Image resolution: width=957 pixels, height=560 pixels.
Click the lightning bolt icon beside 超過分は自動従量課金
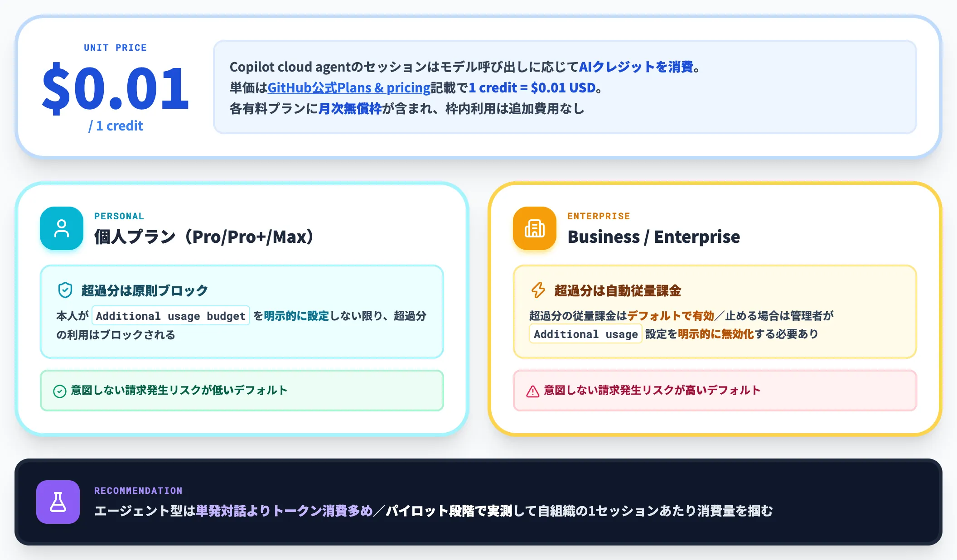tap(538, 290)
